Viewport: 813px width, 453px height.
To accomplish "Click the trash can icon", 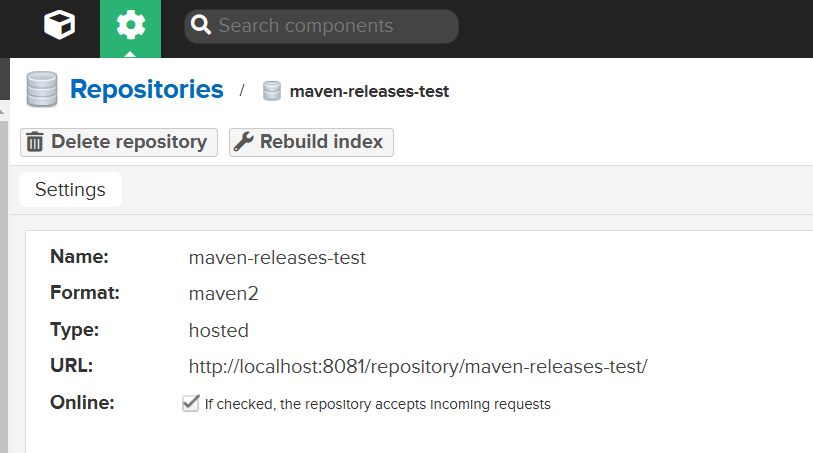I will click(x=35, y=141).
